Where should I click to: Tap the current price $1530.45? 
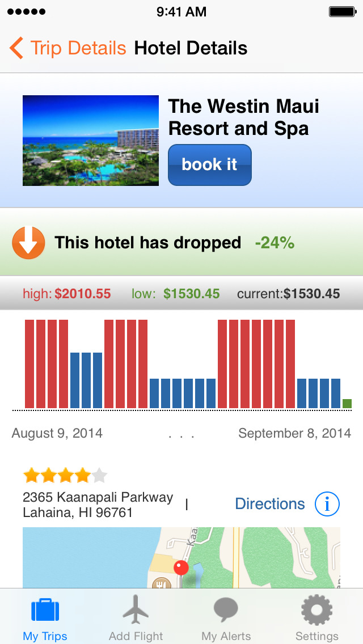[311, 294]
